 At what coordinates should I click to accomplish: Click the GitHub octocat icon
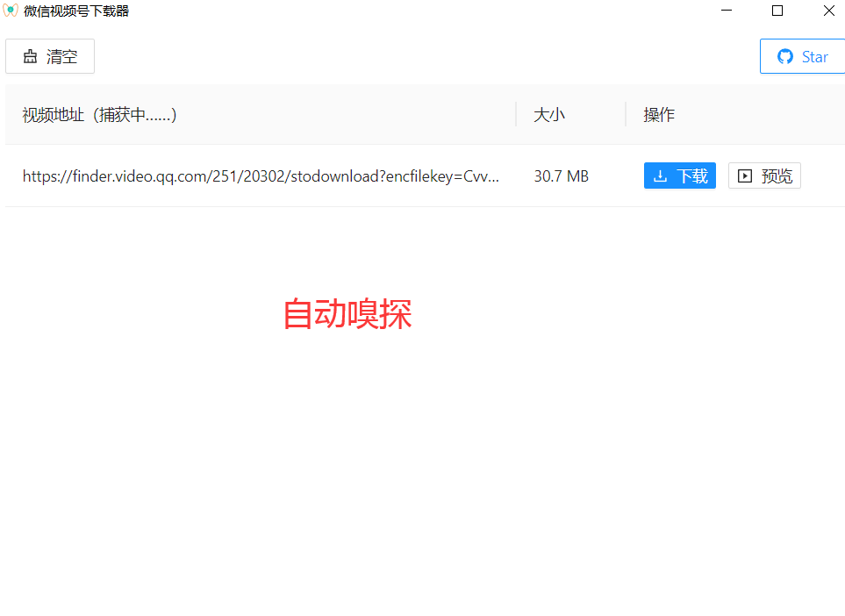(784, 55)
